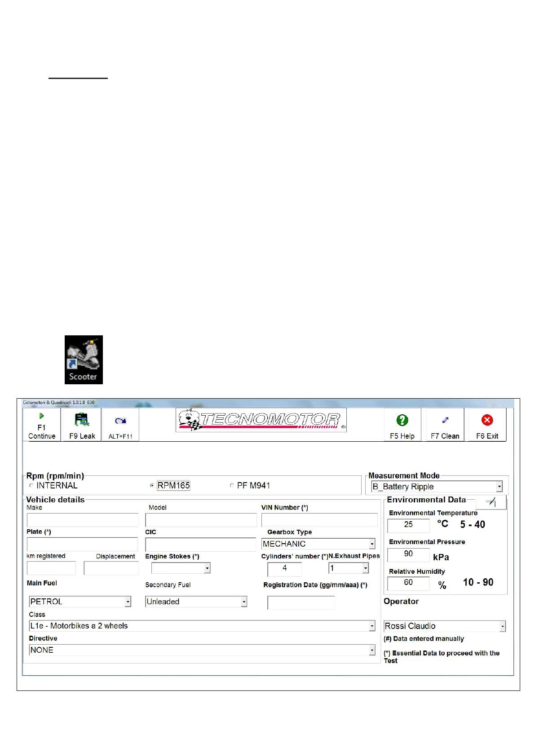Click the F7 Clean button
This screenshot has height=756, width=535.
445,425
